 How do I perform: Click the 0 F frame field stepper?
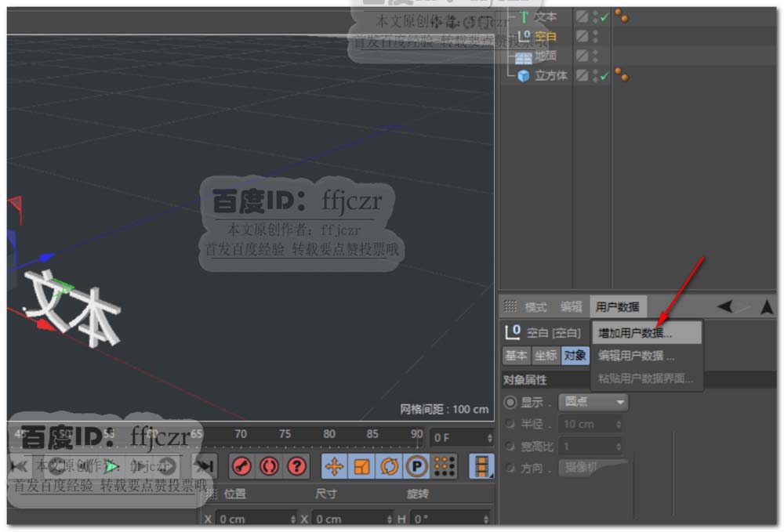click(489, 438)
